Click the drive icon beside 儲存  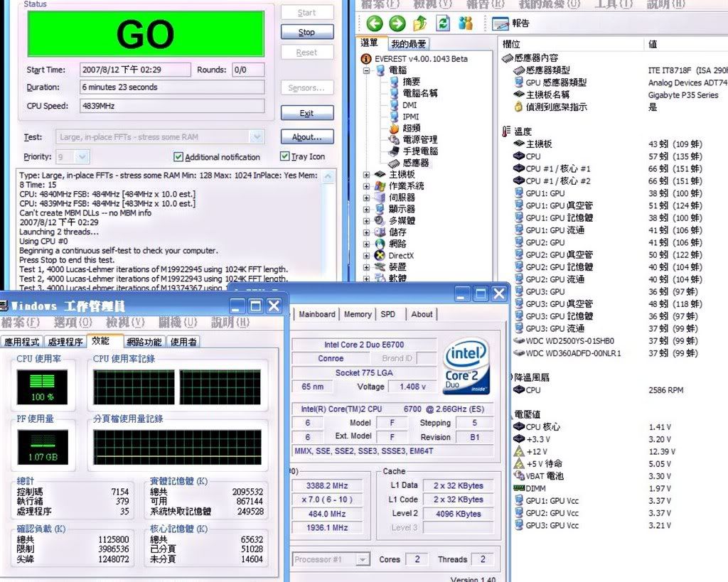pos(380,232)
